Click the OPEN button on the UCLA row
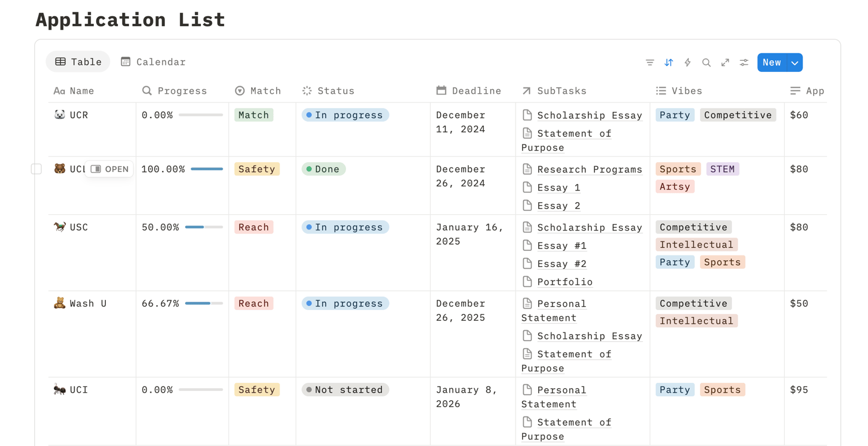The width and height of the screenshot is (868, 446). click(109, 169)
